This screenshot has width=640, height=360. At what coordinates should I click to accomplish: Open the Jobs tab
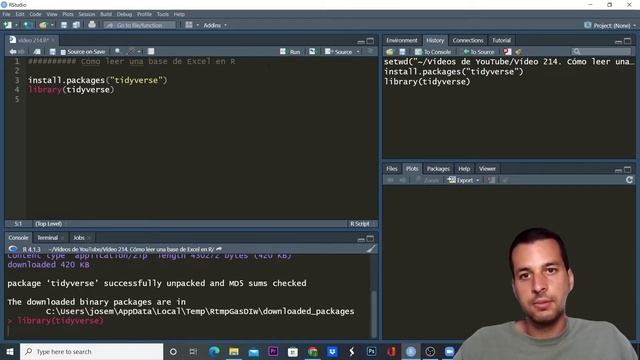pos(79,238)
